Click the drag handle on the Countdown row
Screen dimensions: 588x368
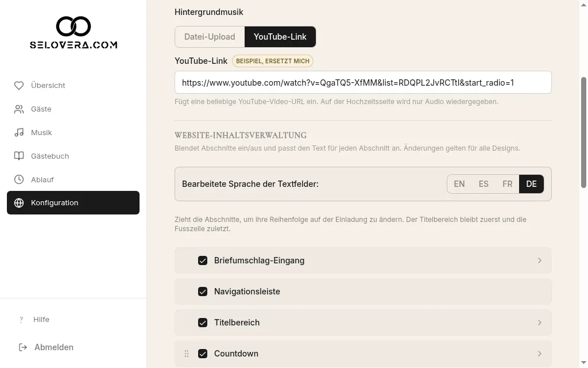pyautogui.click(x=187, y=354)
